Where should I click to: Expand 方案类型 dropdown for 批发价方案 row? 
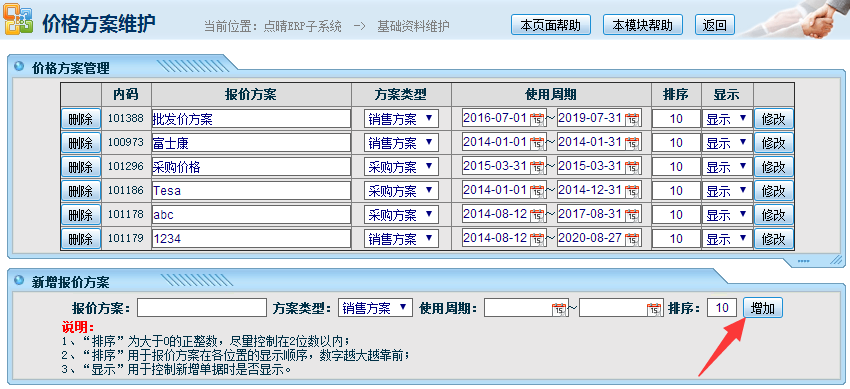pyautogui.click(x=401, y=119)
